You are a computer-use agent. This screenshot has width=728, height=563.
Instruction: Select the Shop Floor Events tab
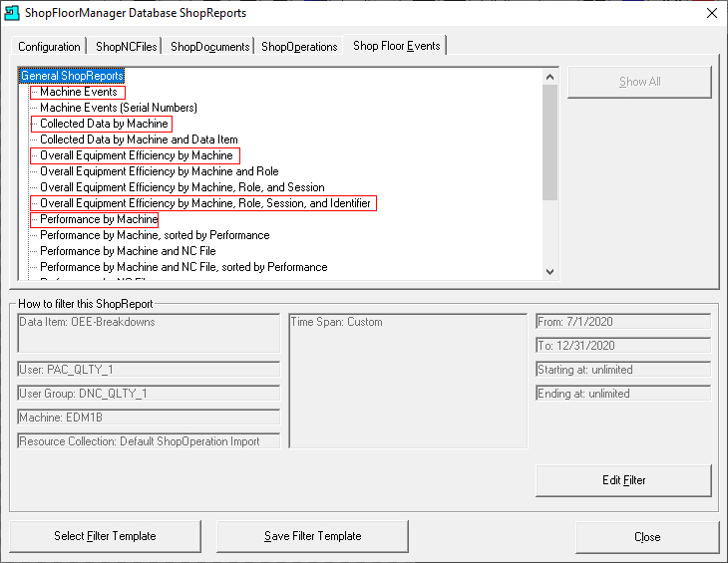point(396,46)
